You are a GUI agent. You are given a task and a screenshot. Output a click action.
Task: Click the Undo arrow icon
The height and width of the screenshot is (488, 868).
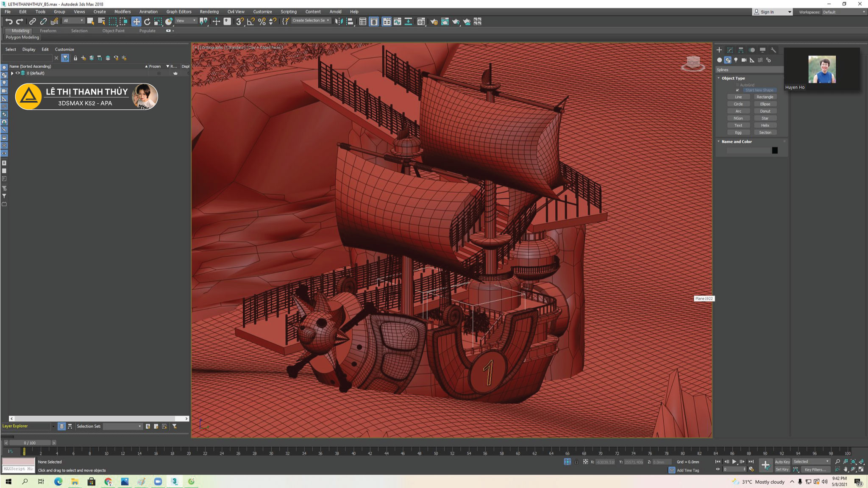(8, 21)
